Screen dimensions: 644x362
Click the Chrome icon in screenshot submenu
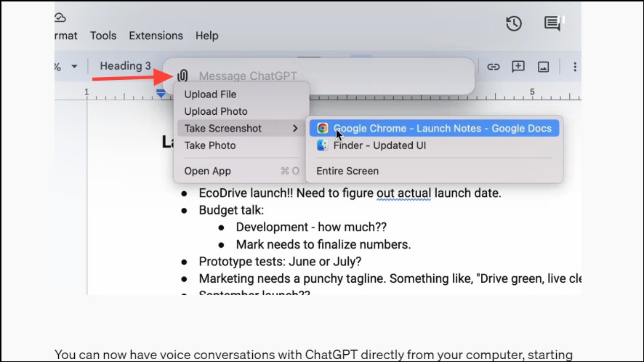pos(323,128)
